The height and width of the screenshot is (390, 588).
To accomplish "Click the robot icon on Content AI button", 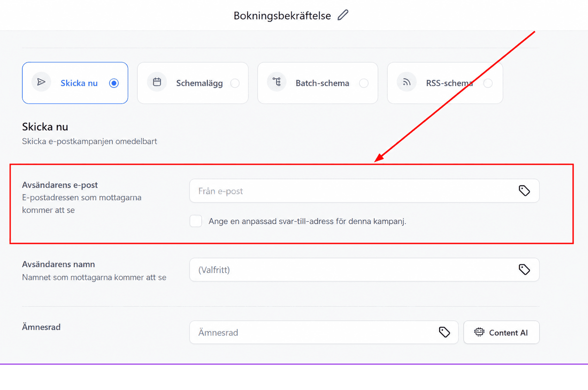I will (x=479, y=332).
